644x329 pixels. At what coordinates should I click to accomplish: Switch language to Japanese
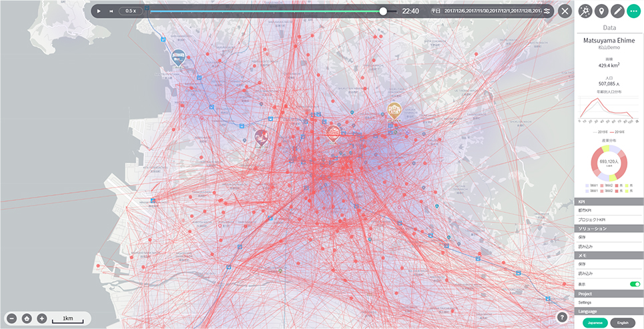coord(595,322)
